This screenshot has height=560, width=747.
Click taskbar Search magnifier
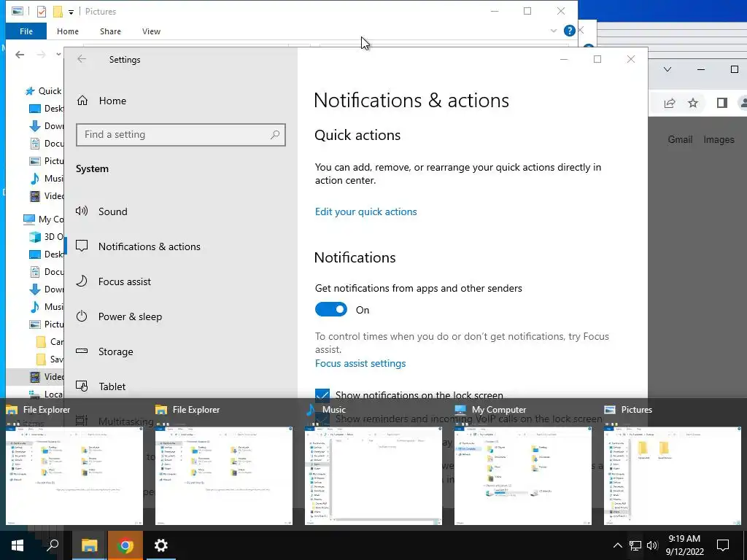click(53, 545)
